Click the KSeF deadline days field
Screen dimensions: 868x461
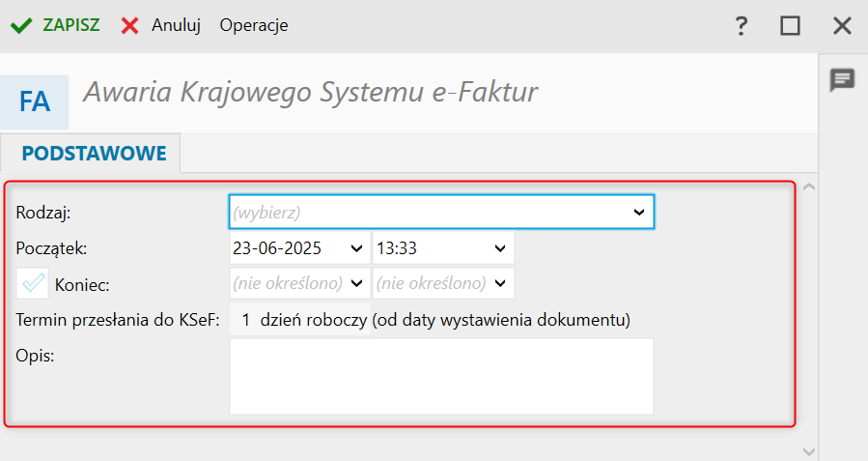(246, 319)
